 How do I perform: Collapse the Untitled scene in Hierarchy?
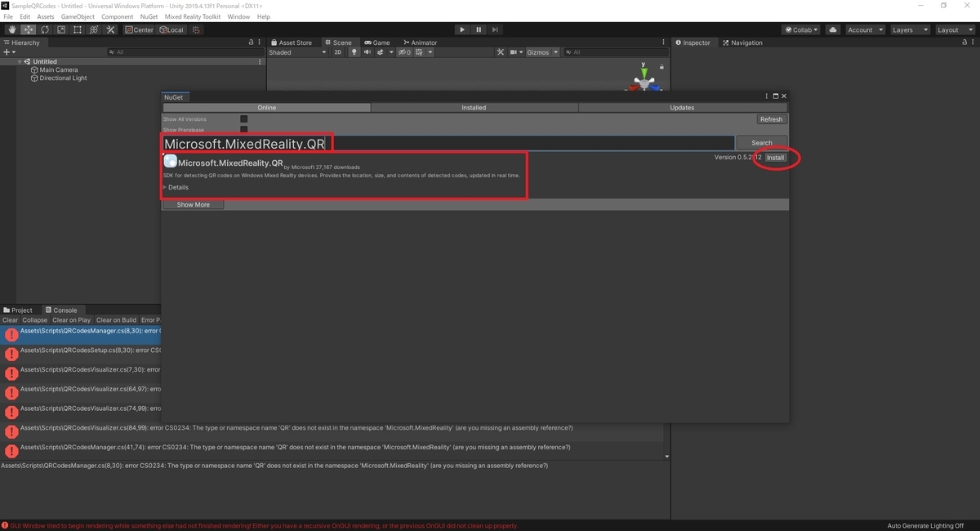tap(20, 61)
